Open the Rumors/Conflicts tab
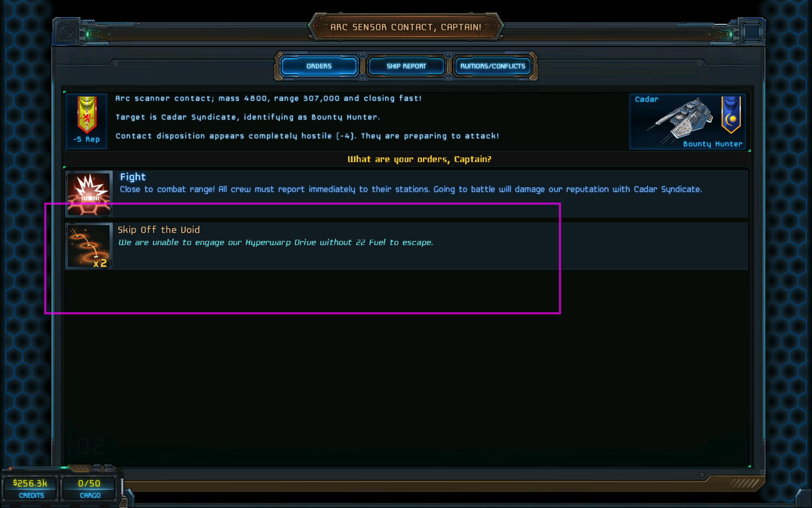Screen dimensions: 812x508 [493, 66]
